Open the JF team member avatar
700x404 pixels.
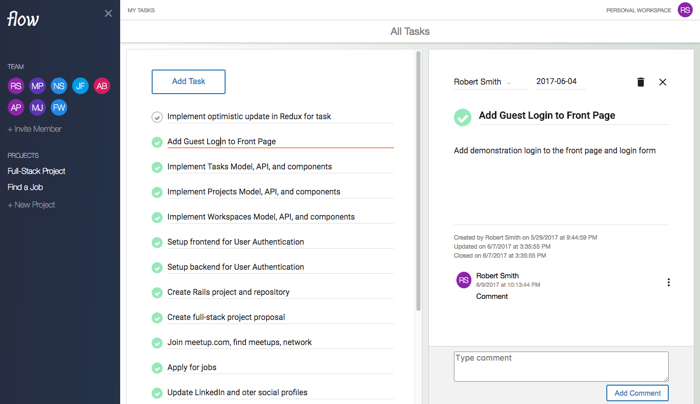pyautogui.click(x=80, y=86)
